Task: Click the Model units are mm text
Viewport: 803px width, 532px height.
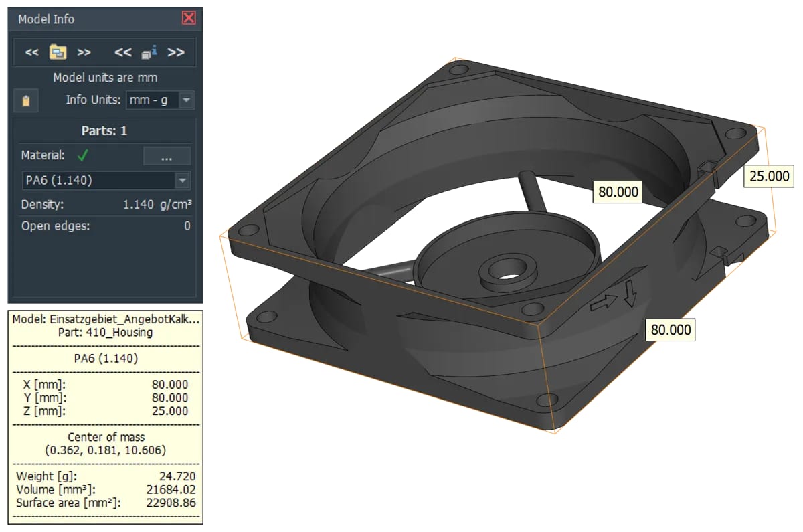Action: point(105,78)
